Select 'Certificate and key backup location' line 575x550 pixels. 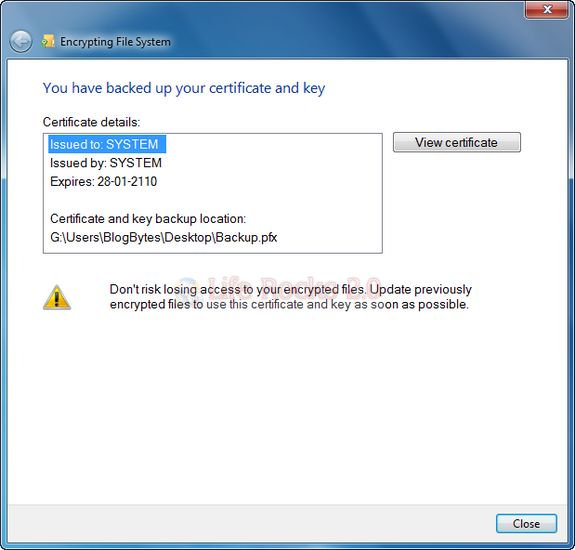point(148,219)
